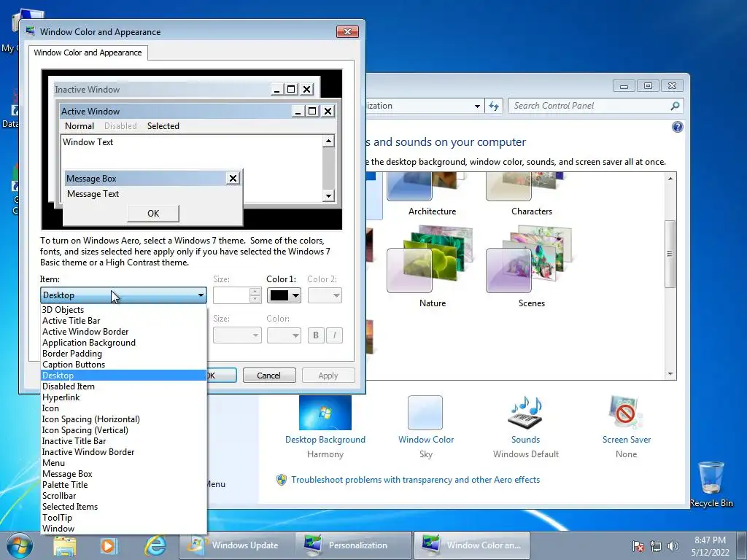This screenshot has height=560, width=747.
Task: Select Message Box from Item list
Action: [x=124, y=474]
